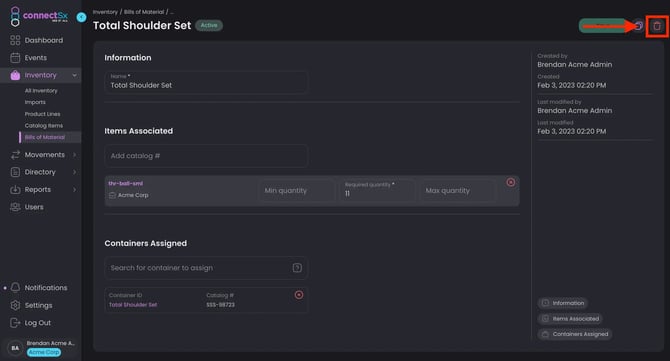670x361 pixels.
Task: Jump to the Items Associated section
Action: click(x=570, y=319)
